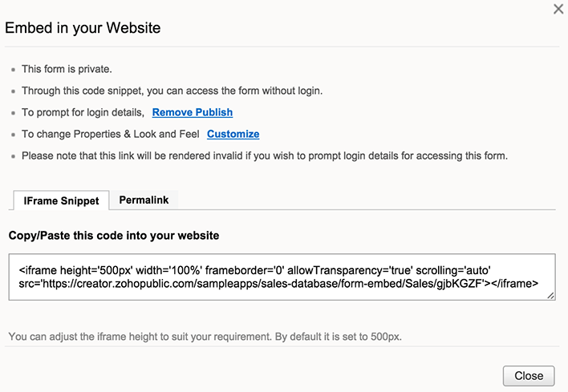Click the iframe height adjustment note
Viewport: 568px width, 392px height.
pyautogui.click(x=205, y=335)
